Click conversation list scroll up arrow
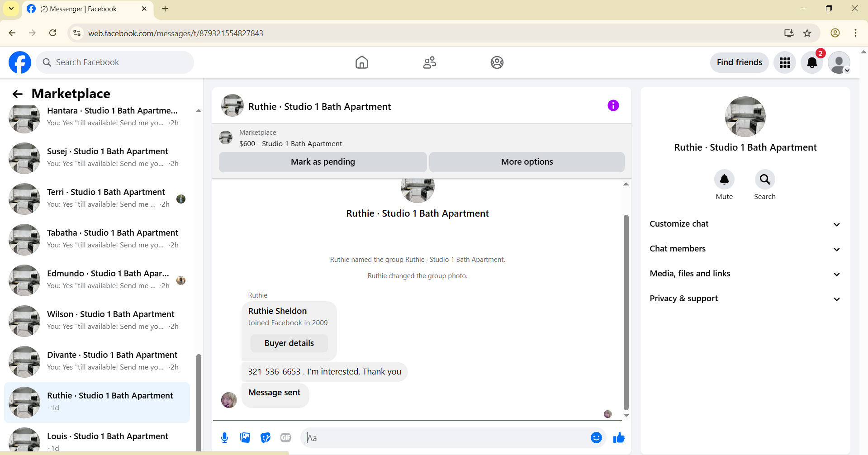The height and width of the screenshot is (455, 868). (x=199, y=111)
